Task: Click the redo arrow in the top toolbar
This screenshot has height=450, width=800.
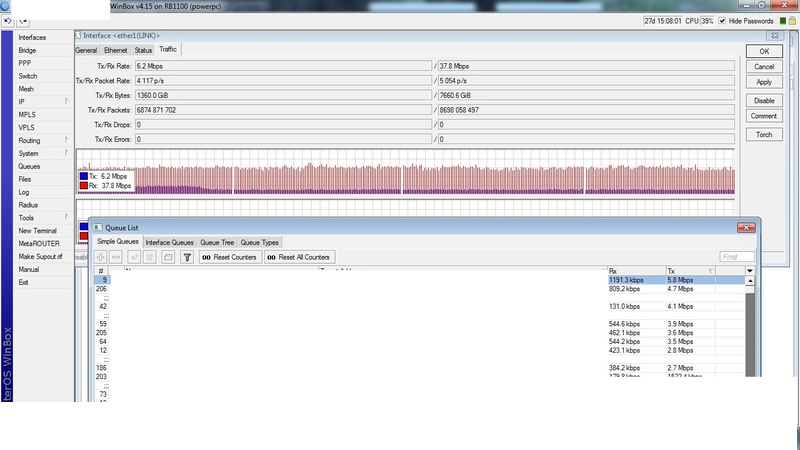Action: [x=23, y=21]
